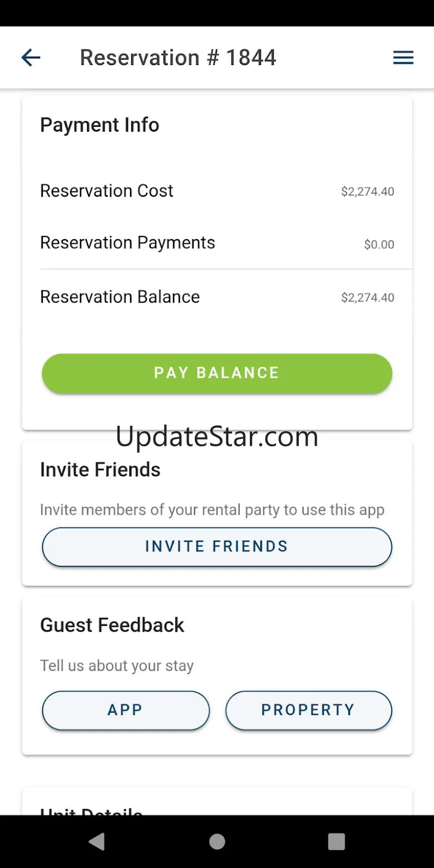Tap the Reservation Balance label
The width and height of the screenshot is (434, 868).
click(120, 297)
